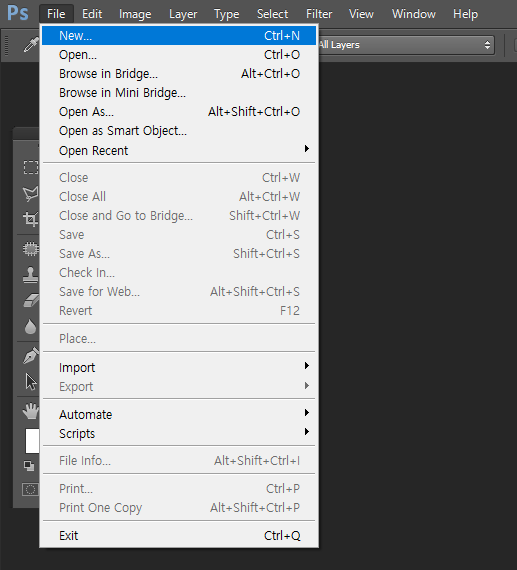
Task: Click Close and Go to Bridge... entry
Action: click(x=179, y=216)
